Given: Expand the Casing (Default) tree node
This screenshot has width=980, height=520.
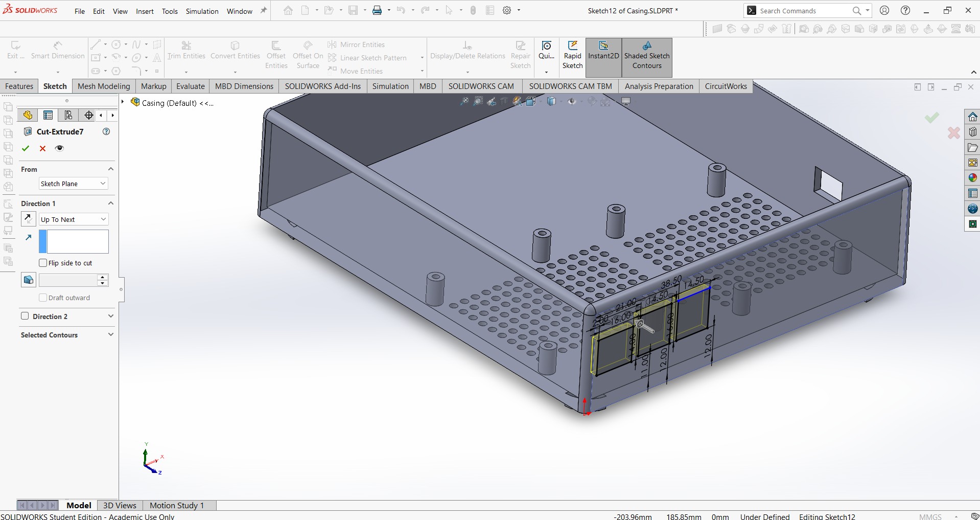Looking at the screenshot, I should [x=123, y=102].
